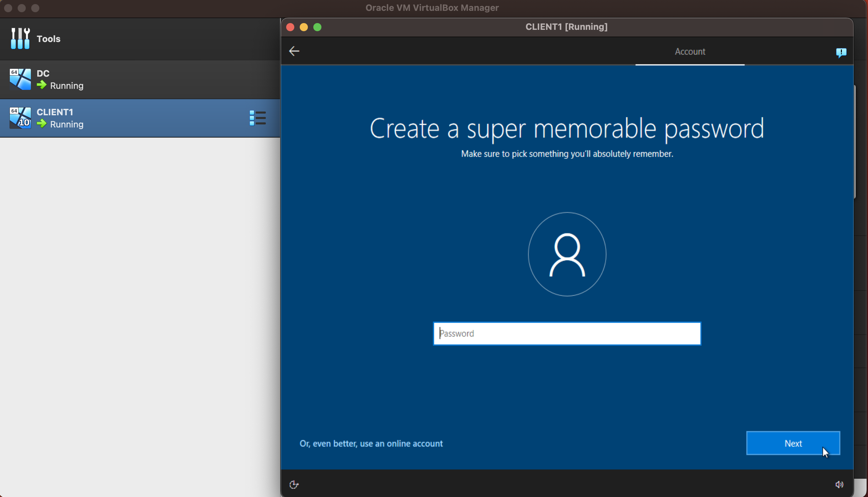This screenshot has height=497, width=868.
Task: Select the Account tab
Action: 690,52
